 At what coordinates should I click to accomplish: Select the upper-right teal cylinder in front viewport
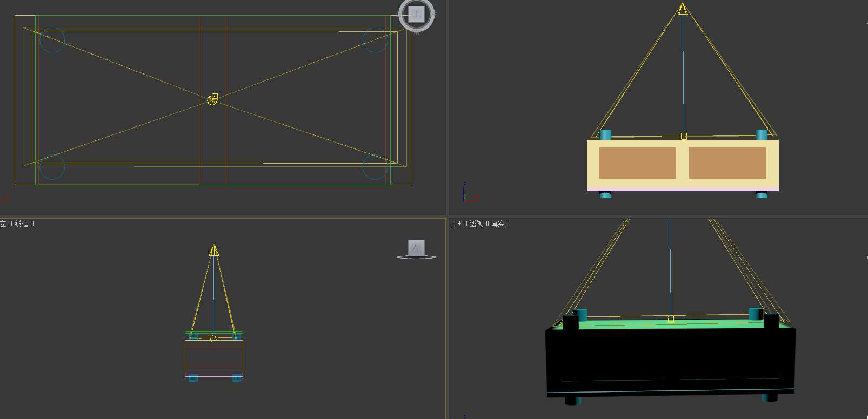(x=762, y=134)
